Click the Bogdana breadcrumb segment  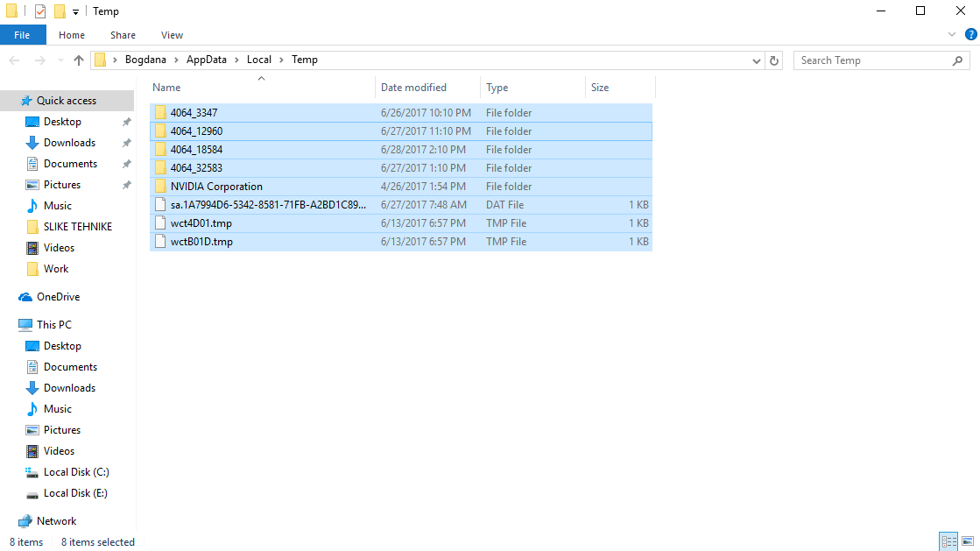tap(145, 60)
